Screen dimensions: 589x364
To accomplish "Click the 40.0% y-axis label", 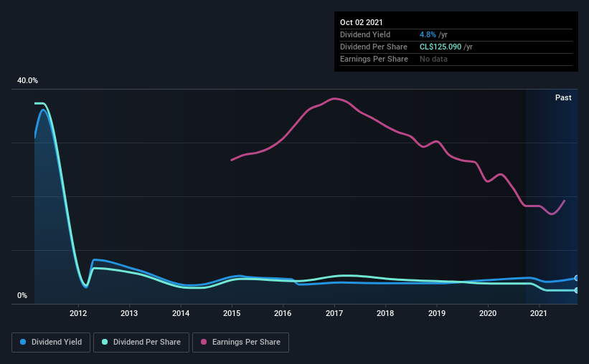I will tap(27, 81).
